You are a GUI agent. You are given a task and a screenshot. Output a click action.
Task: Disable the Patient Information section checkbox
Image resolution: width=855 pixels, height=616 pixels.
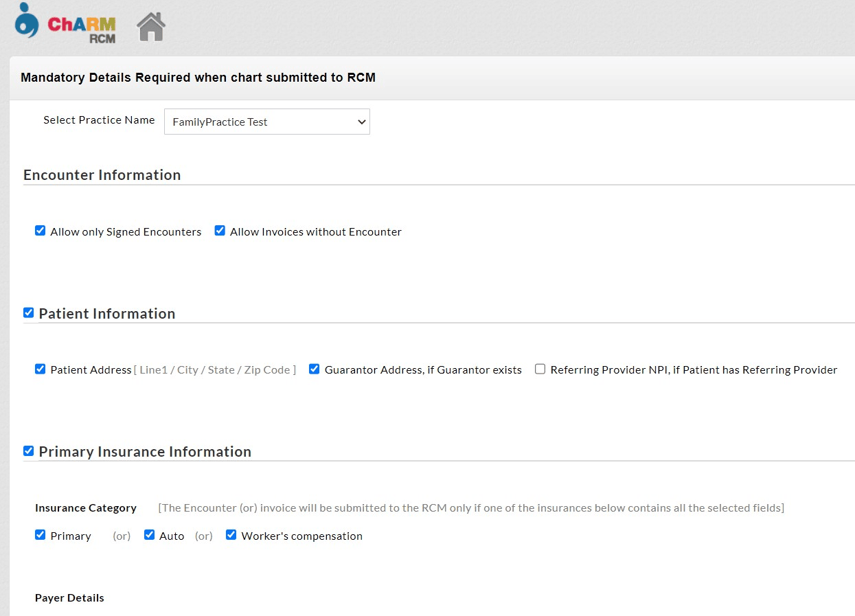click(x=28, y=312)
